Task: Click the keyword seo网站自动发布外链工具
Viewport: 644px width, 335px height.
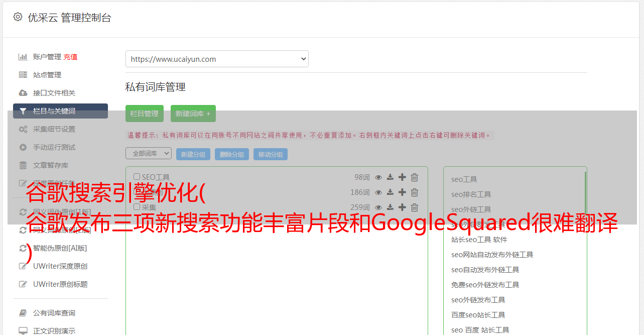Action: pos(492,255)
